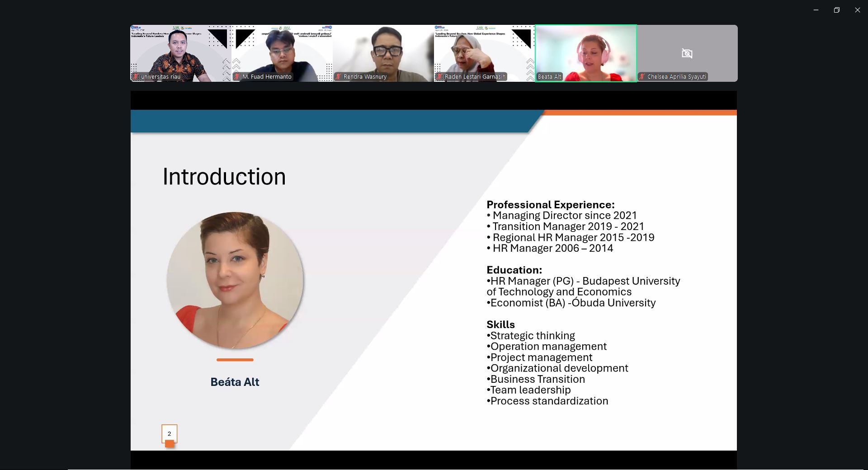Click the camera-off icon in Chelsea's tile

coord(687,53)
